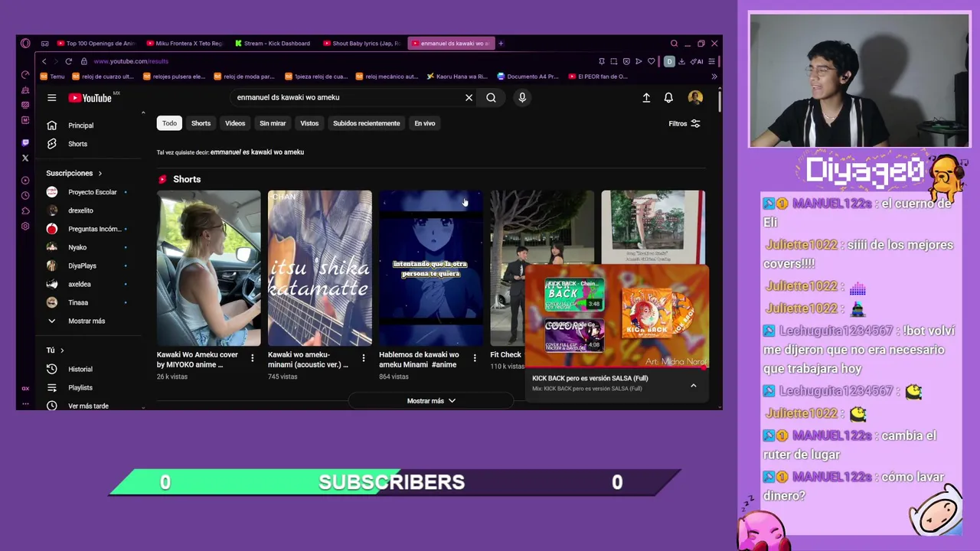
Task: Select the Subidos recientemente filter chip
Action: tap(366, 123)
